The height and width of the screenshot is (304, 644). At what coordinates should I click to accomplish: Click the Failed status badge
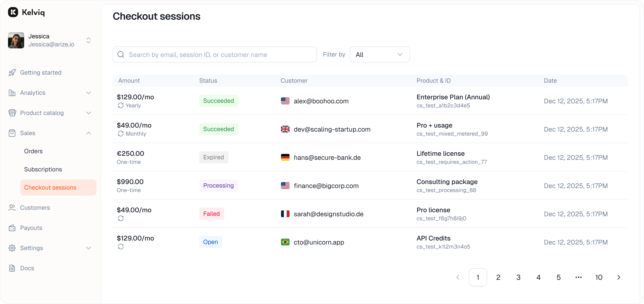click(211, 214)
